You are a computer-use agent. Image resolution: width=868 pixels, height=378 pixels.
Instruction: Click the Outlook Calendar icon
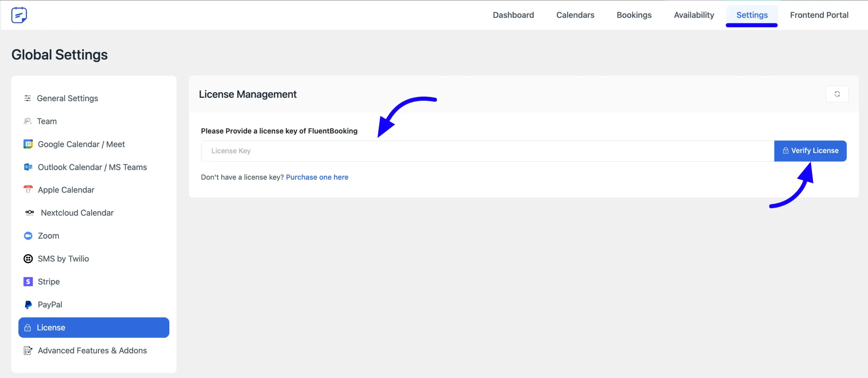point(28,167)
